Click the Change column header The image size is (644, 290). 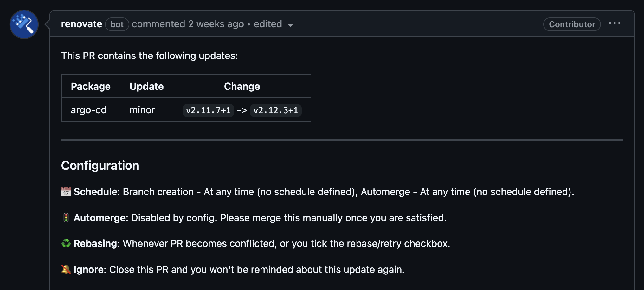[x=242, y=86]
